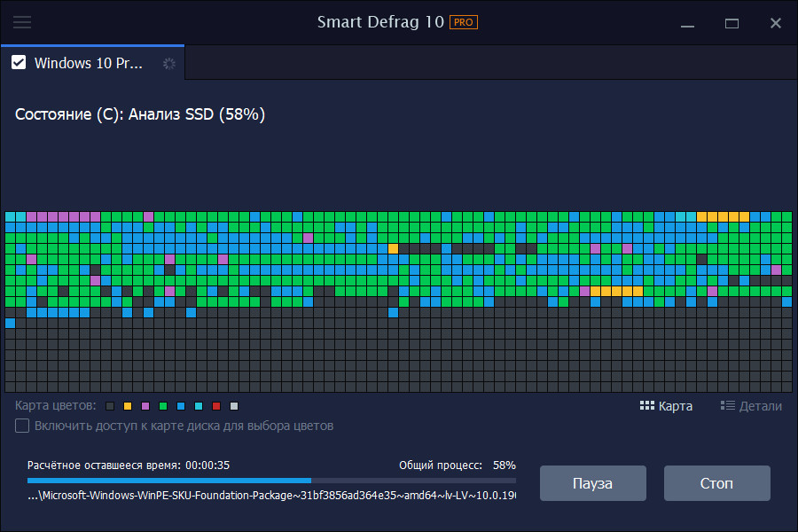The image size is (798, 532).
Task: Close the Smart Defrag window
Action: (x=776, y=23)
